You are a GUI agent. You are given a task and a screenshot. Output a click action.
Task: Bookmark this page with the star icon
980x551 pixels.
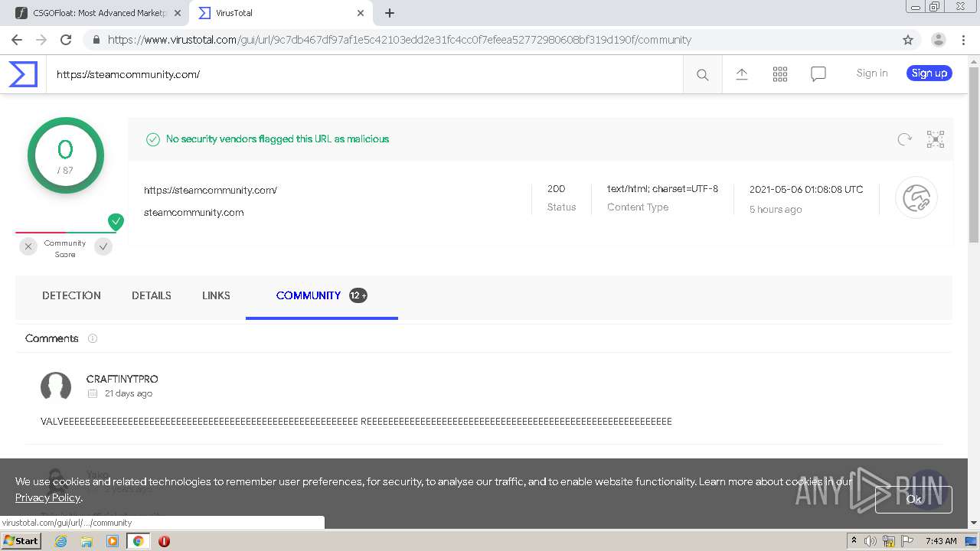point(908,40)
